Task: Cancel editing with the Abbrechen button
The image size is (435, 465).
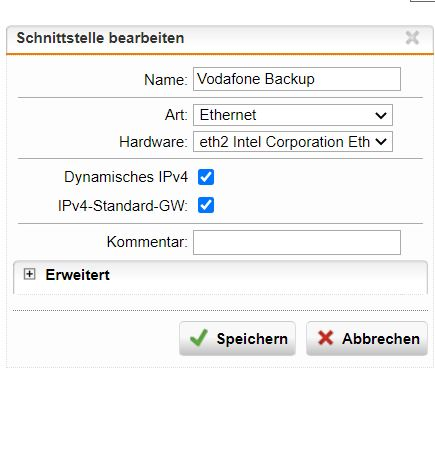Action: [x=367, y=338]
